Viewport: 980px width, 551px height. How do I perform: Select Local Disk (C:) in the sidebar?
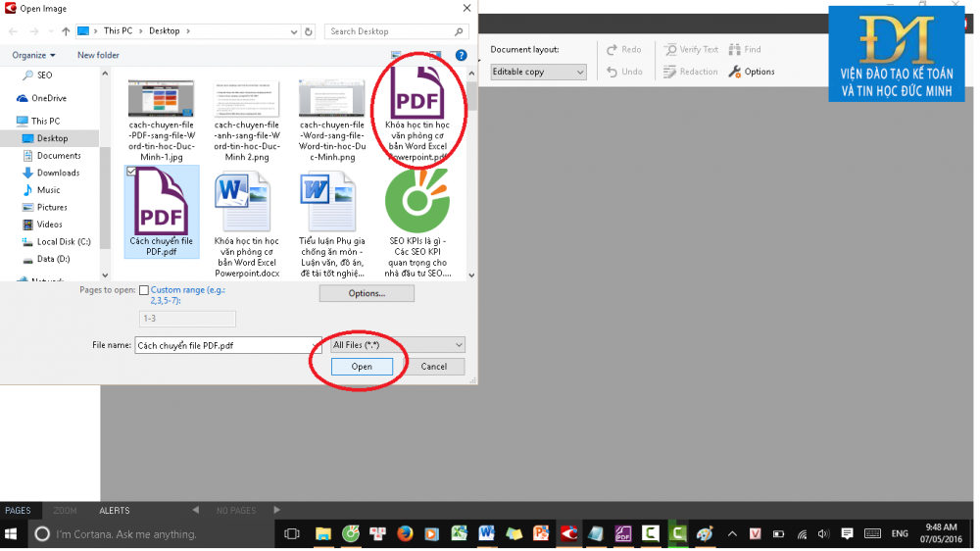point(56,241)
